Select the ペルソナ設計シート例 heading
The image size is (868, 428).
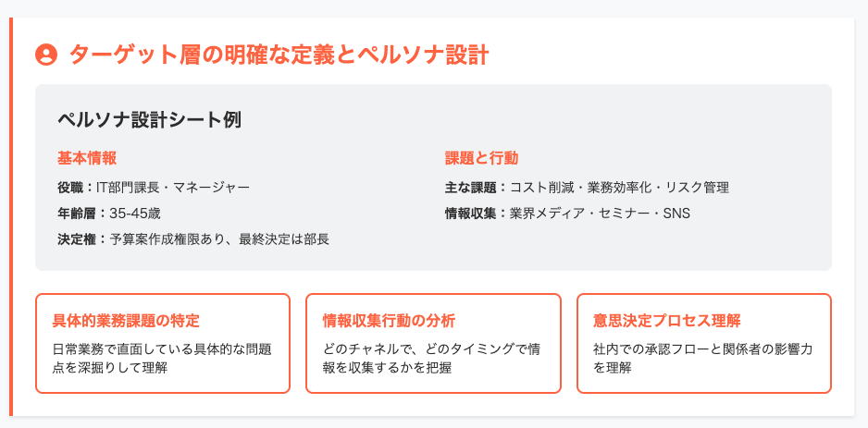tap(150, 120)
